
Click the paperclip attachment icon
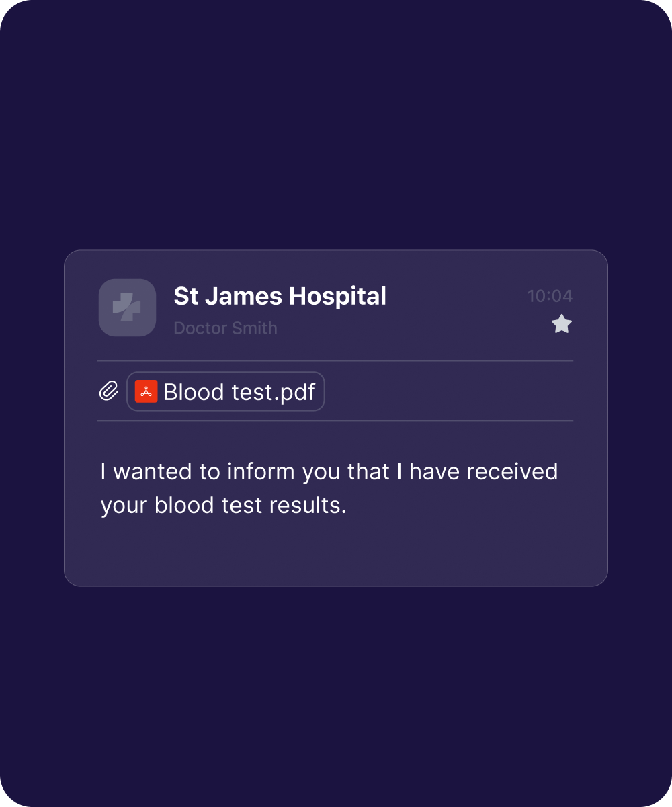pyautogui.click(x=109, y=391)
